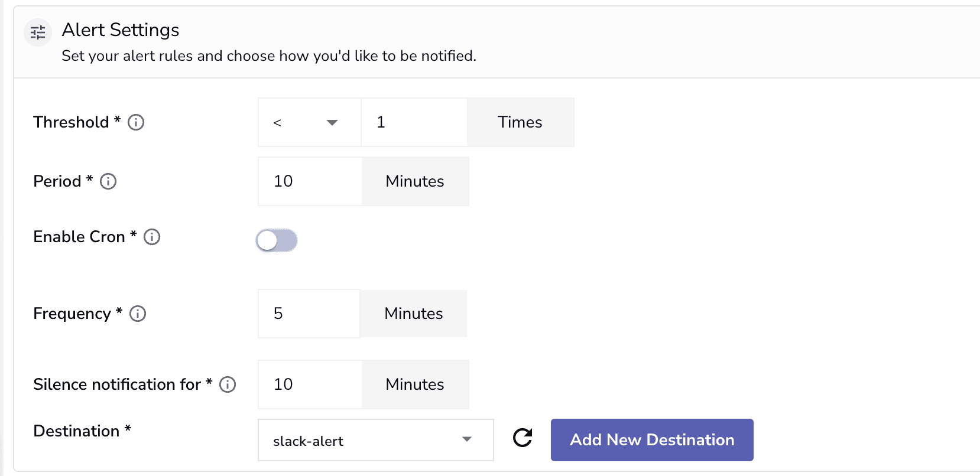
Task: Click the Threshold value input field
Action: 414,122
